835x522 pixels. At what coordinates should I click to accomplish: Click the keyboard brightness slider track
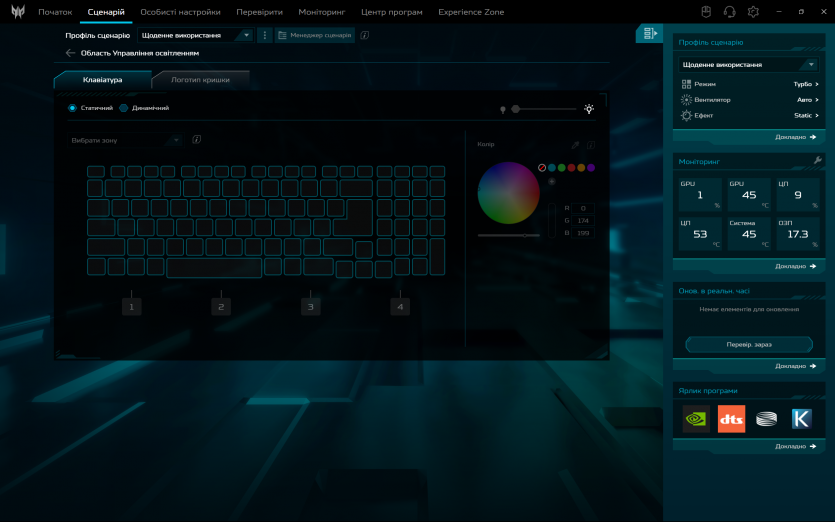(548, 108)
